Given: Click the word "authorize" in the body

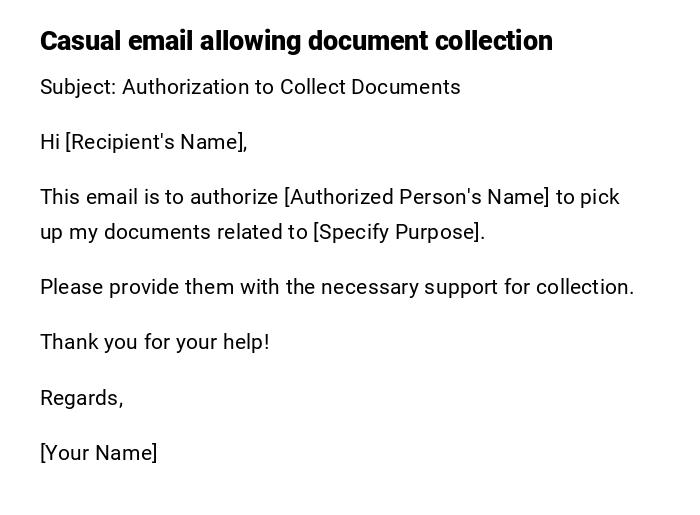Looking at the screenshot, I should pyautogui.click(x=234, y=197).
